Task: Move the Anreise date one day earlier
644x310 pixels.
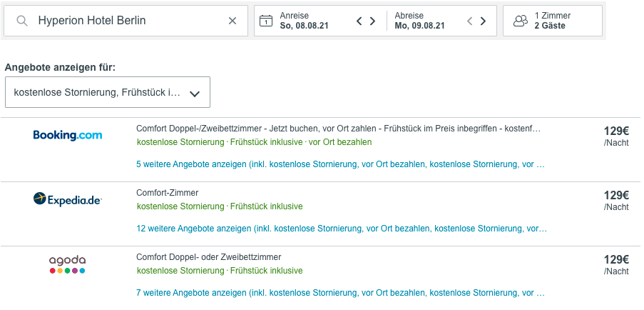Action: (359, 21)
